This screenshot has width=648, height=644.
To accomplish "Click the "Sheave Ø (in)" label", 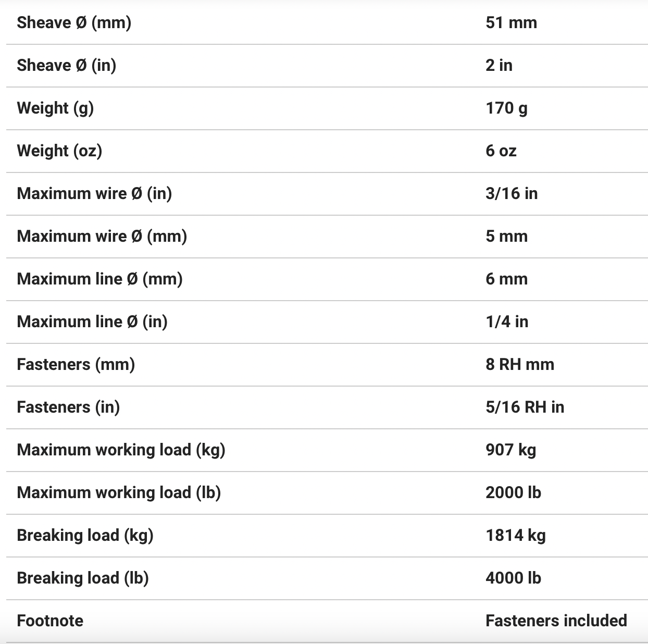I will tap(66, 65).
